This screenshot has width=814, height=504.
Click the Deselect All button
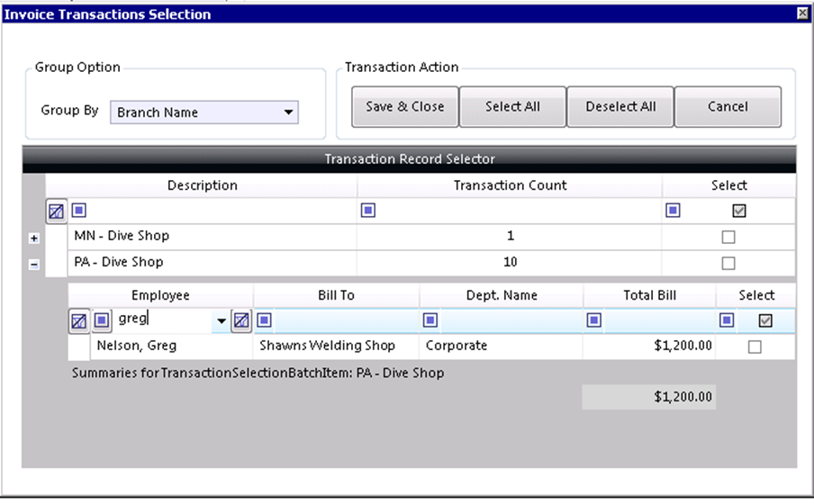(x=620, y=107)
